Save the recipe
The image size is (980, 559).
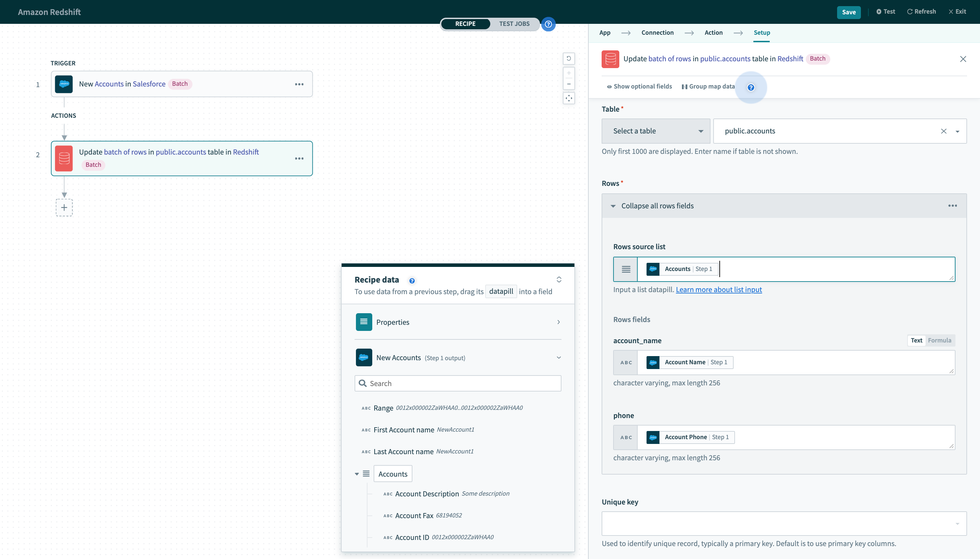[x=849, y=12]
